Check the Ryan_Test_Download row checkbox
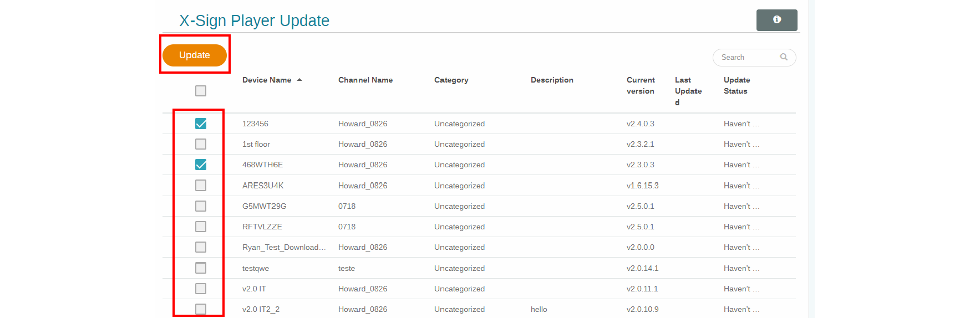Viewport: 980px width, 318px height. [201, 247]
